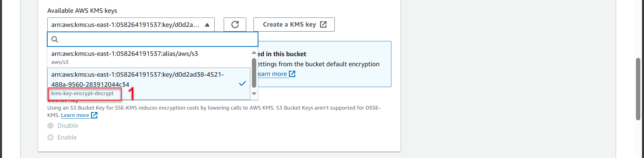Screen dimensions: 644x158
Task: Collapse the Available AWS KMS keys dropdown
Action: tap(207, 25)
